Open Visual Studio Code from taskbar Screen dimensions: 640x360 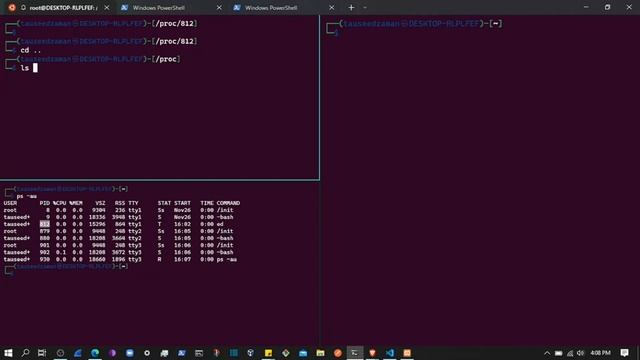(x=390, y=353)
